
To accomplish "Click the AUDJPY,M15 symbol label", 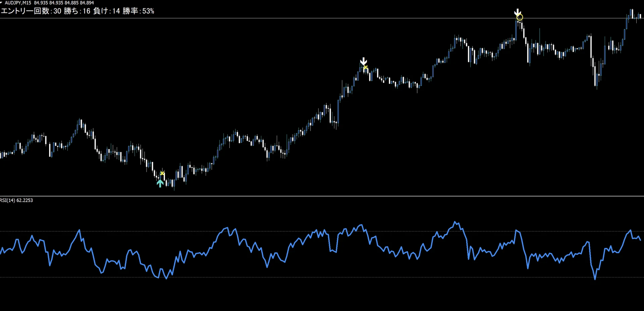I will 18,3.
